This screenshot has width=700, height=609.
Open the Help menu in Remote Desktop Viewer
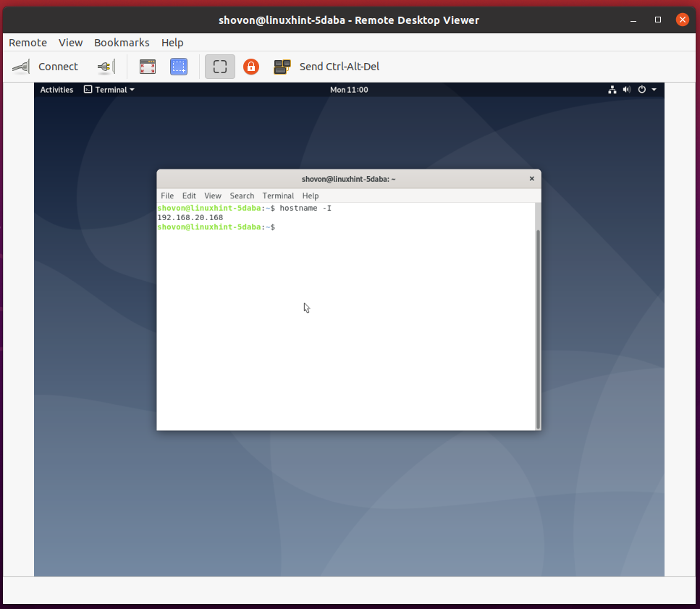(172, 43)
